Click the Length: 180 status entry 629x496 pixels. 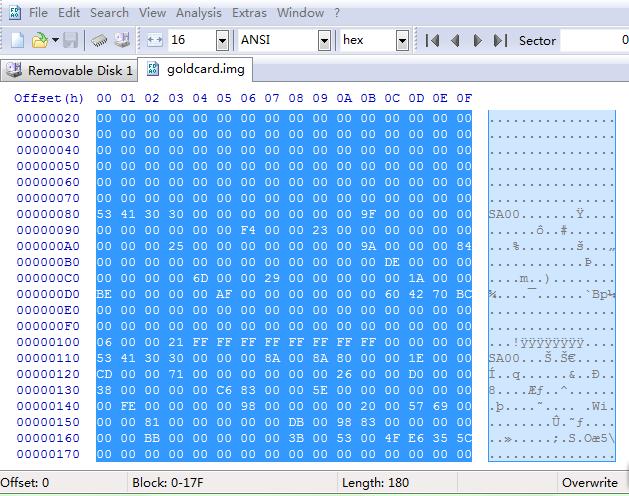coord(375,483)
